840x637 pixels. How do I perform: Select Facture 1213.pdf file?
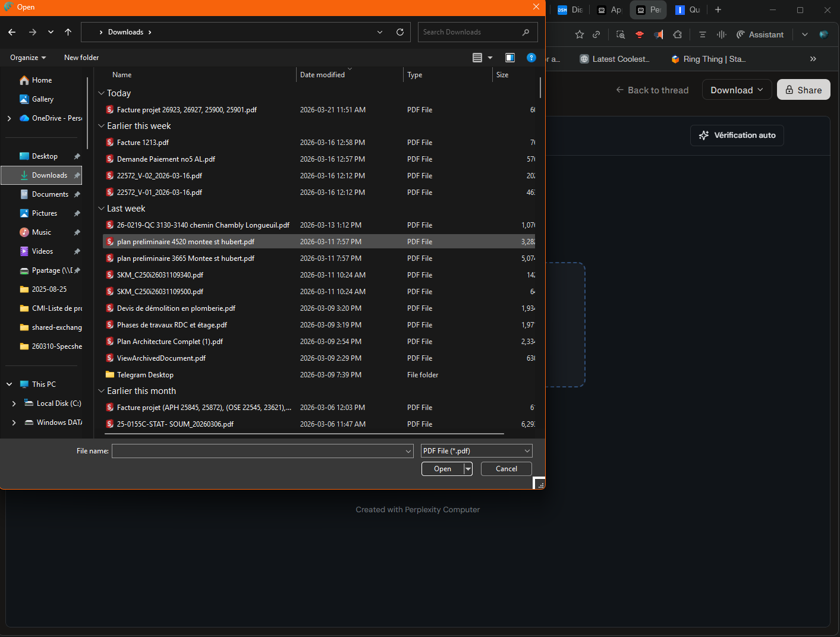click(x=143, y=143)
